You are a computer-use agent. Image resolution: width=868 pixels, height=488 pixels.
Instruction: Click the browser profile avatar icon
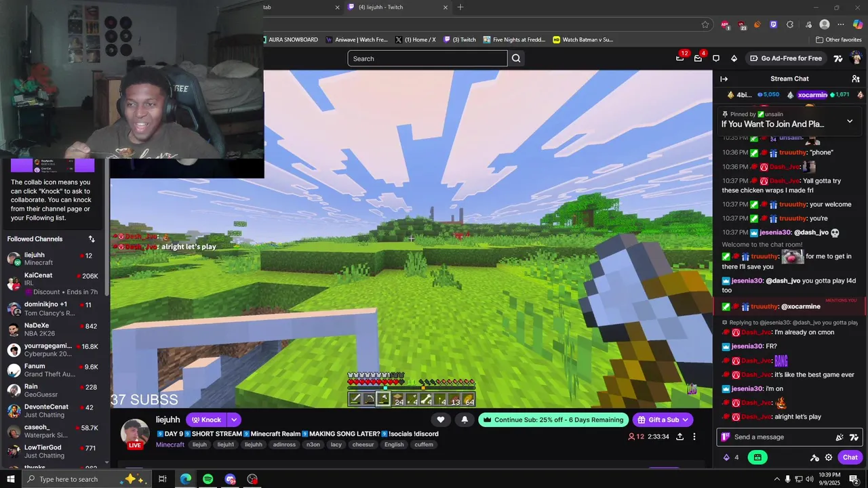[x=825, y=24]
